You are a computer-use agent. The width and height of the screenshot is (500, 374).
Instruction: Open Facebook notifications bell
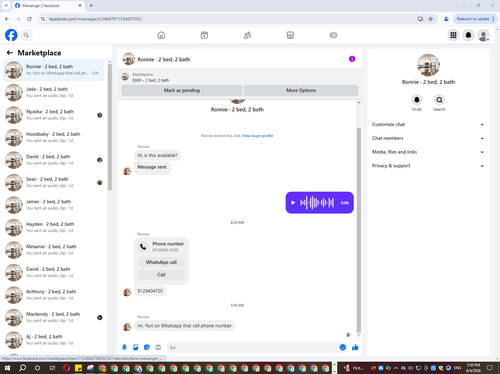[468, 35]
